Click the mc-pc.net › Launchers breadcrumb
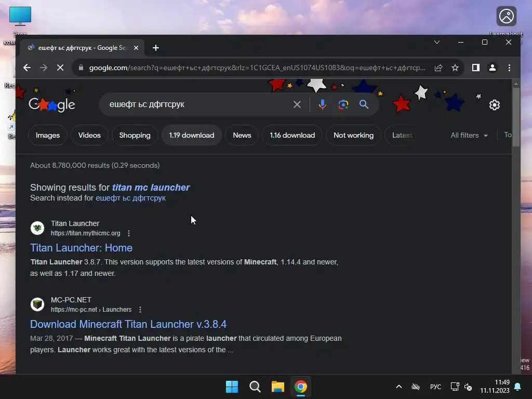 tap(91, 310)
